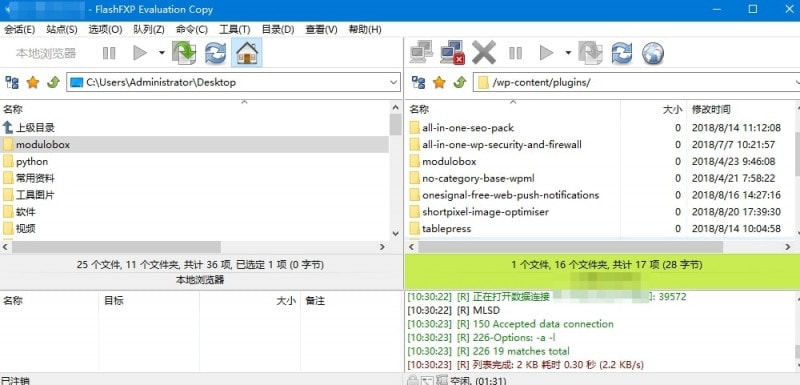Open dropdown arrow beside remote play button
The height and width of the screenshot is (385, 800).
pyautogui.click(x=568, y=53)
